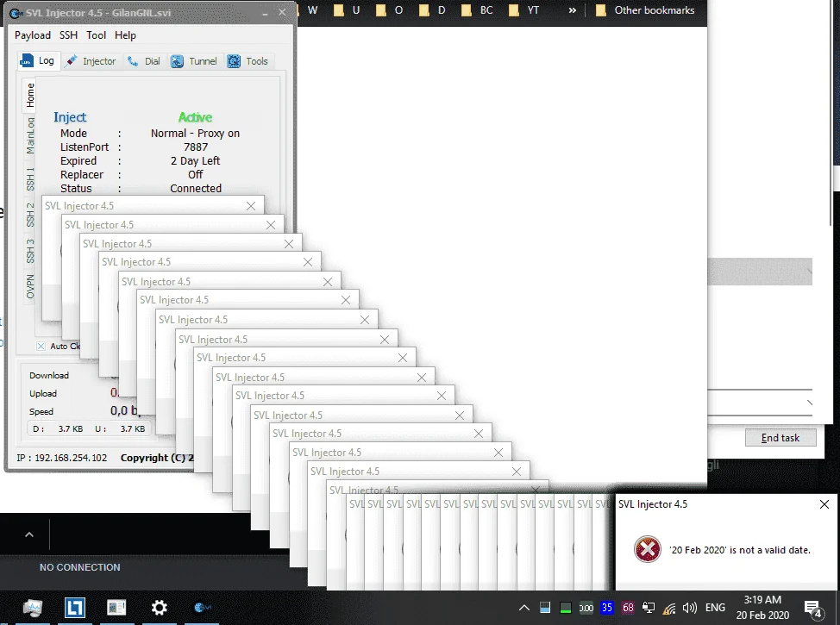This screenshot has width=840, height=625.
Task: Switch to the Tools tab
Action: click(x=248, y=61)
